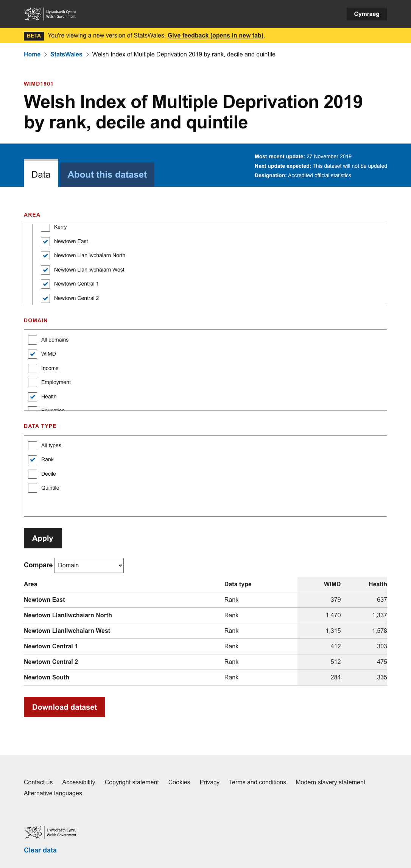Select the Newtown East table row name
This screenshot has width=411, height=868.
(44, 599)
